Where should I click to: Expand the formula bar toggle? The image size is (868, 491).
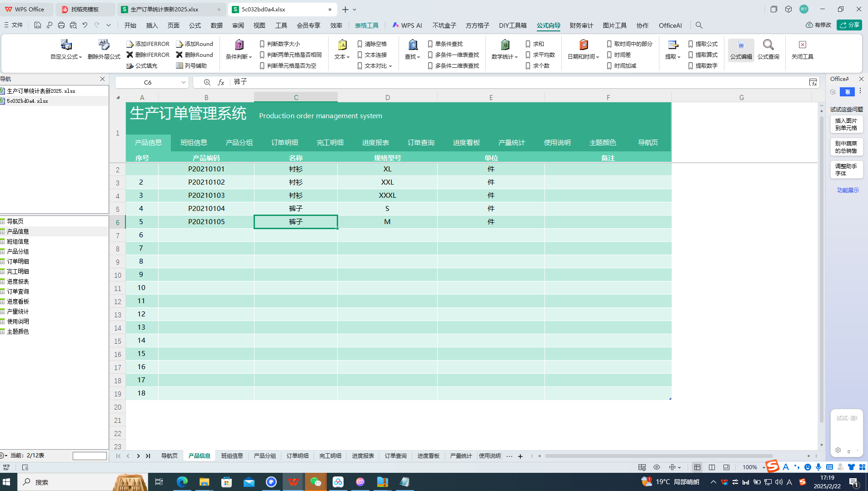[813, 82]
